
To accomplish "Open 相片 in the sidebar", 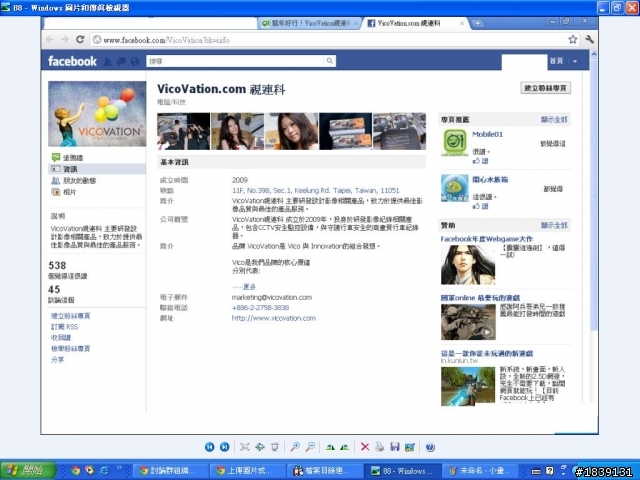I will 64,192.
